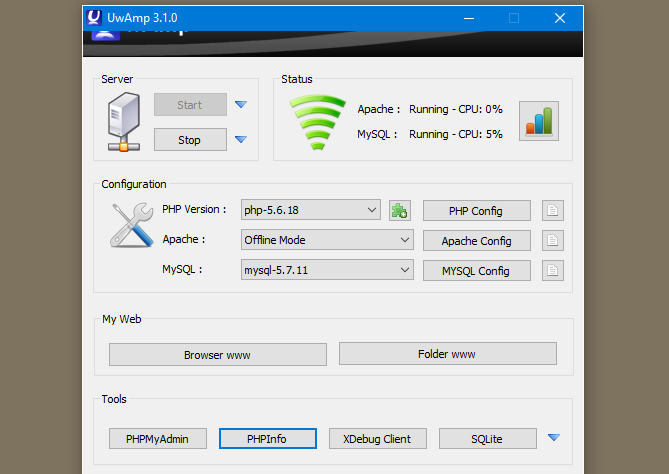Expand the Tools arrow beside SQLite
The width and height of the screenshot is (669, 474).
coord(554,437)
